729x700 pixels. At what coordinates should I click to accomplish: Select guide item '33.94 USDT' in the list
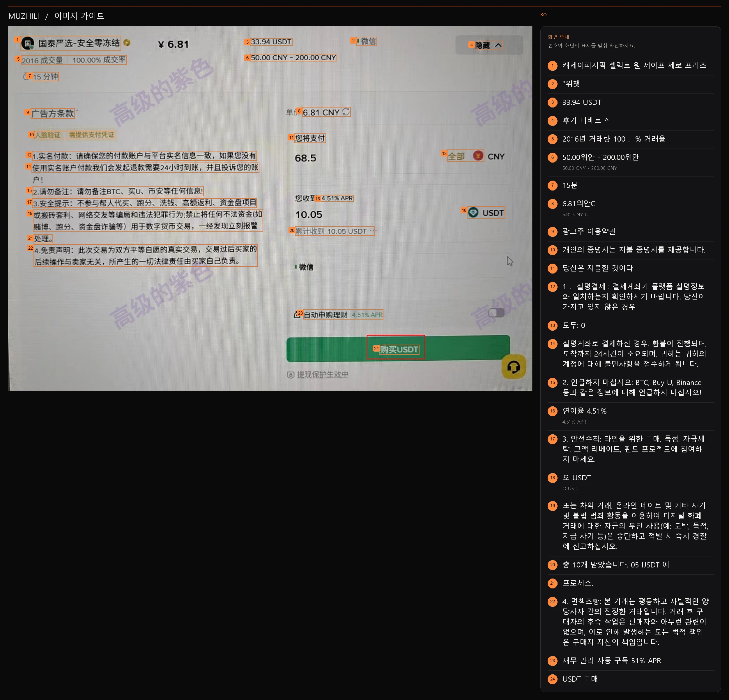click(630, 102)
